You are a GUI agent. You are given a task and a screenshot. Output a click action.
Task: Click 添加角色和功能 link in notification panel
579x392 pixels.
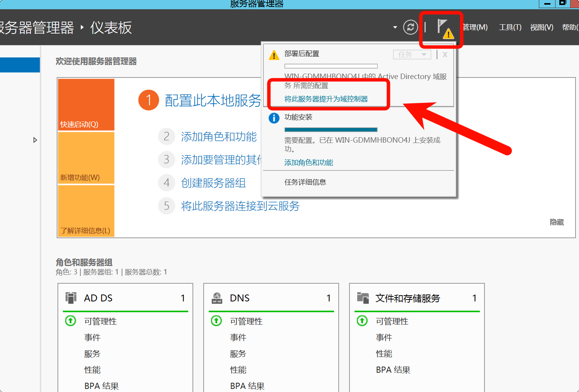pyautogui.click(x=309, y=163)
